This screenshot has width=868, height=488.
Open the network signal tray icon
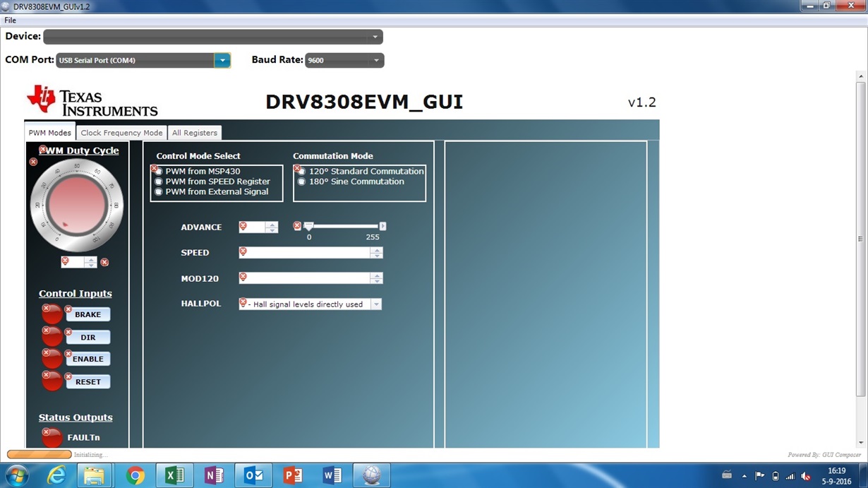pyautogui.click(x=790, y=476)
